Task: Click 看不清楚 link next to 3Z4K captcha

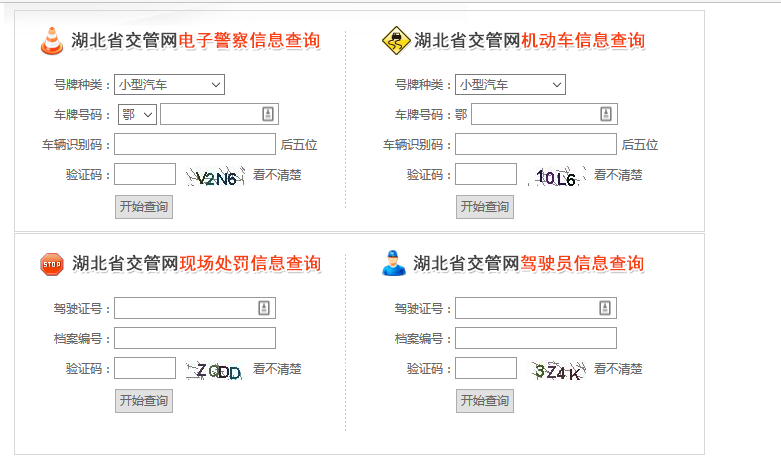Action: point(618,369)
